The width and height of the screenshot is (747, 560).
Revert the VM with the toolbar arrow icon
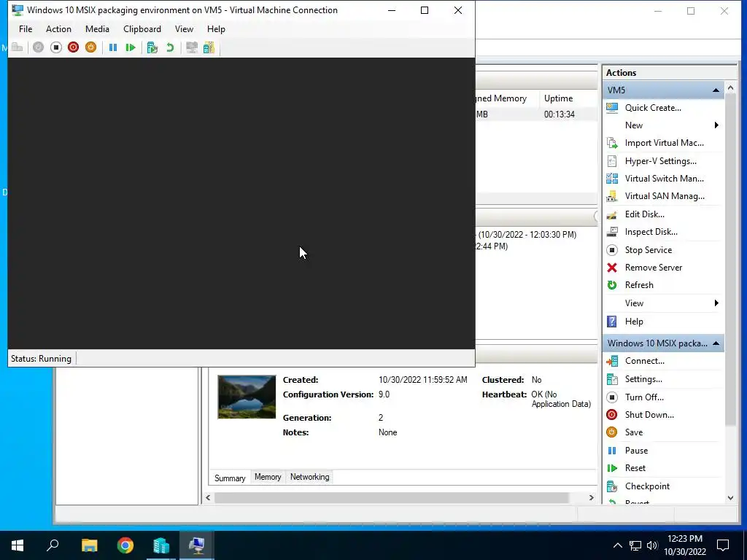click(x=170, y=47)
